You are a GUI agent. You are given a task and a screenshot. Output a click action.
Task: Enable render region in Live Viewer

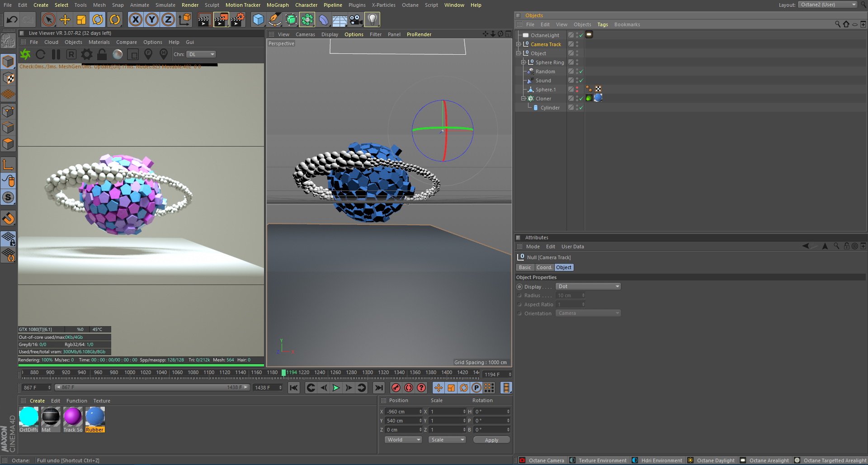pos(133,54)
